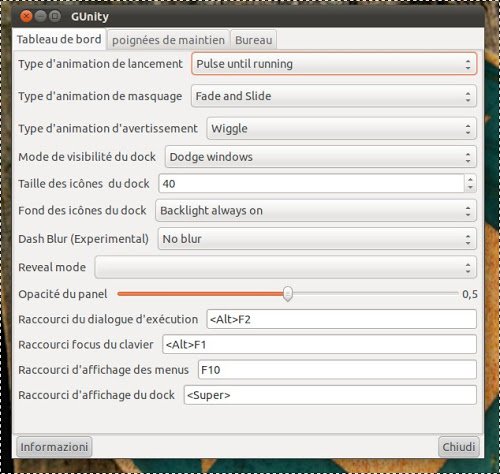Screen dimensions: 500x474
Task: Click the Mode de visibilité du dock label
Action: 87,157
